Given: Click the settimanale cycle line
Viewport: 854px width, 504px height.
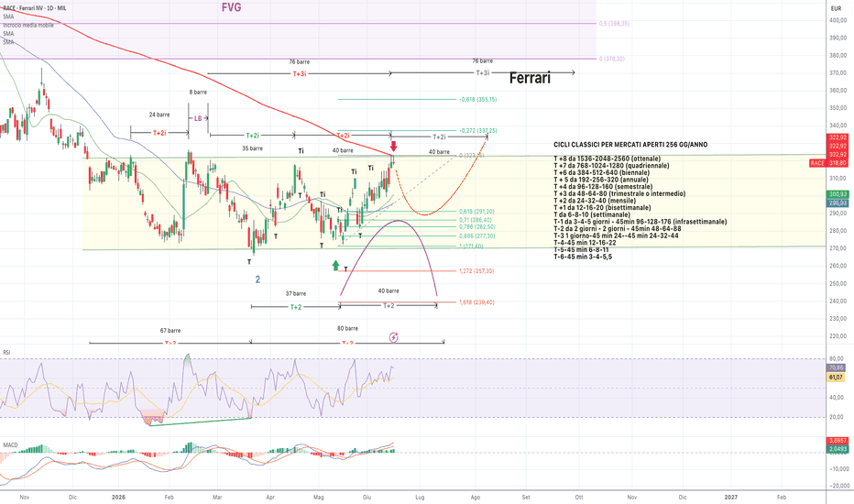Looking at the screenshot, I should (x=592, y=215).
